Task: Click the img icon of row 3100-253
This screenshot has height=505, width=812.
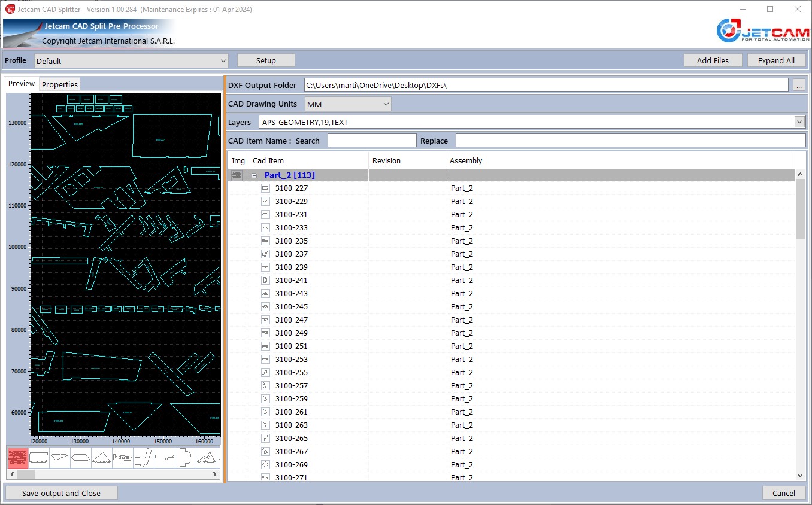Action: tap(265, 360)
